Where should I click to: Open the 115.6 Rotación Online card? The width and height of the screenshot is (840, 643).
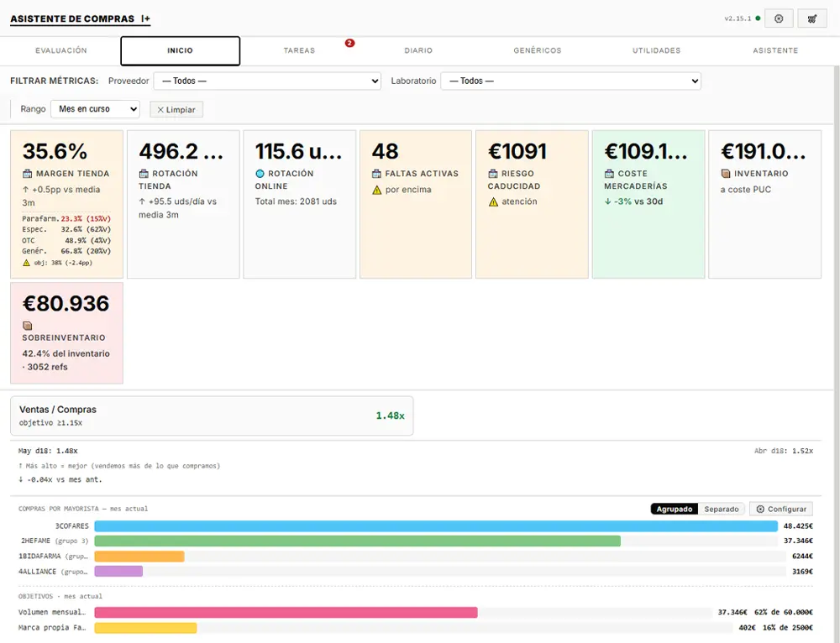click(300, 204)
